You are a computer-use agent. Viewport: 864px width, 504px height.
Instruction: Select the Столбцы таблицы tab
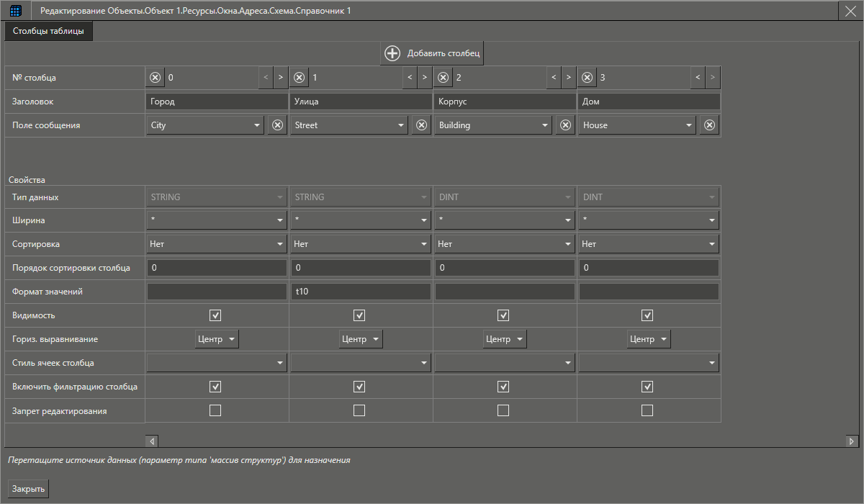(x=48, y=32)
